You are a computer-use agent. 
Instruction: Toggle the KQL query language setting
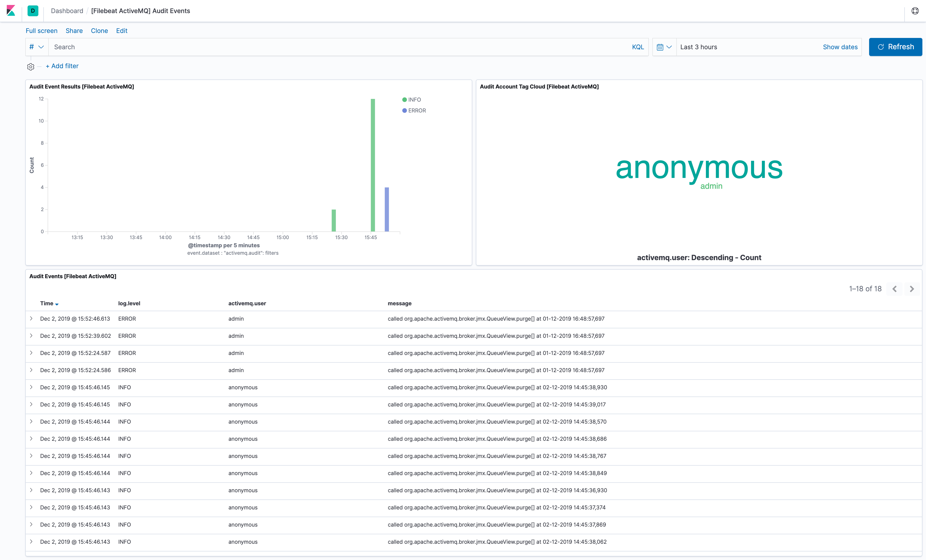(x=638, y=47)
